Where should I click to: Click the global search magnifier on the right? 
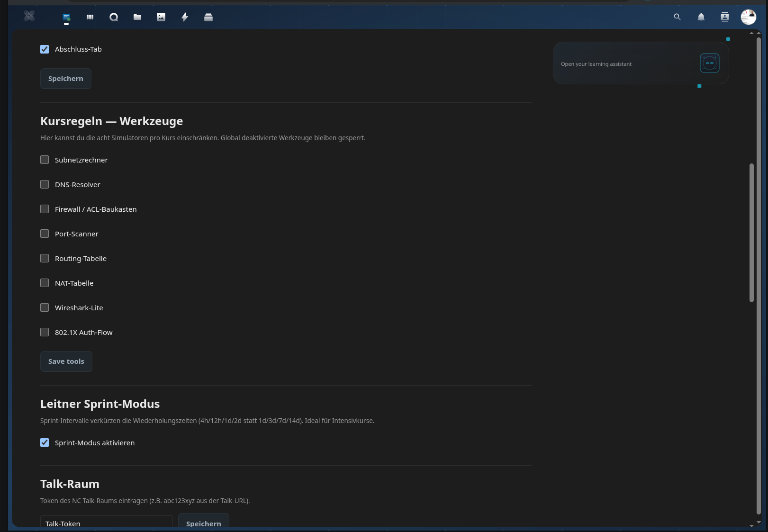677,17
